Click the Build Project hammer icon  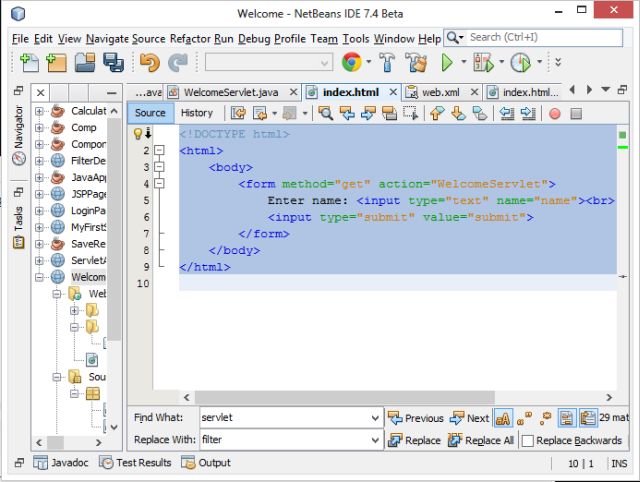click(387, 62)
